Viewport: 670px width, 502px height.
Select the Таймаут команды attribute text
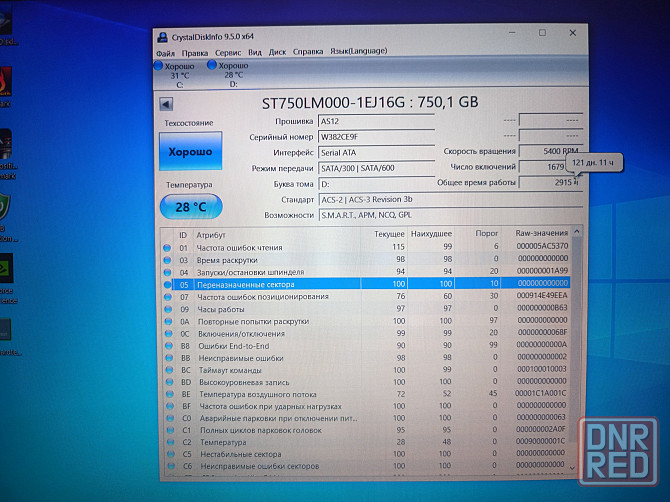click(230, 370)
